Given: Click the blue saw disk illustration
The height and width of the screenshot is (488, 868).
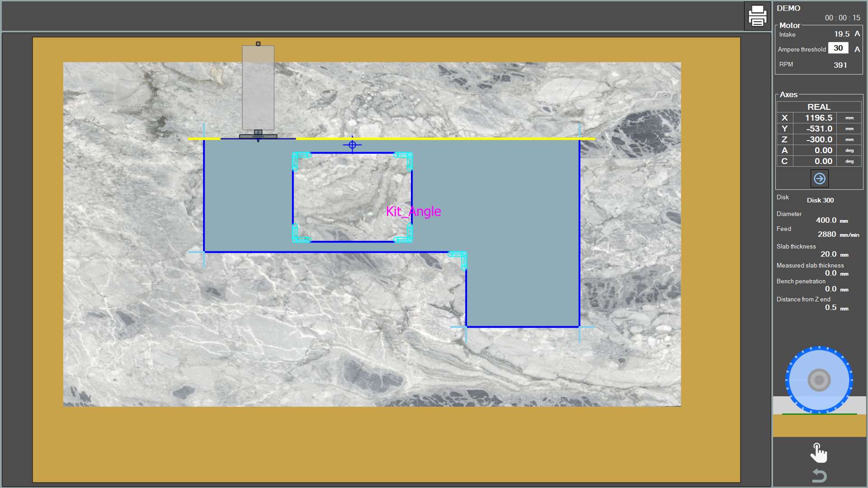Looking at the screenshot, I should click(x=819, y=380).
